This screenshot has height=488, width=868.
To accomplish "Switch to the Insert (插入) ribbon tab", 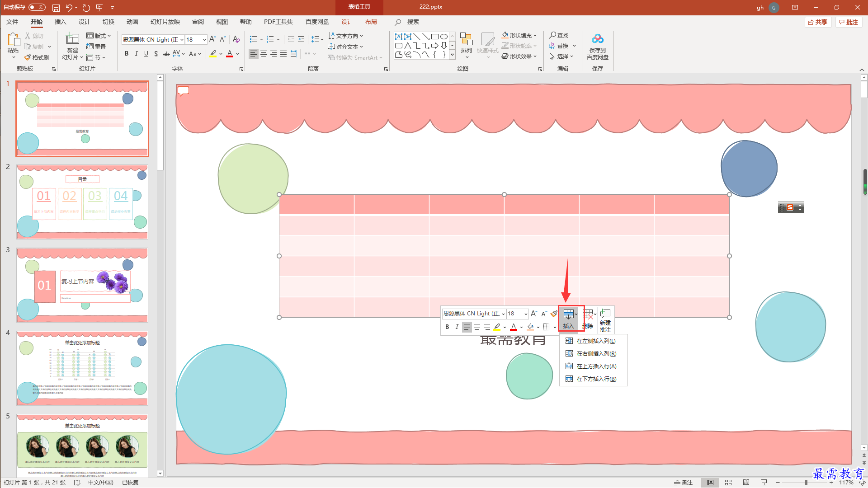I will (x=60, y=22).
